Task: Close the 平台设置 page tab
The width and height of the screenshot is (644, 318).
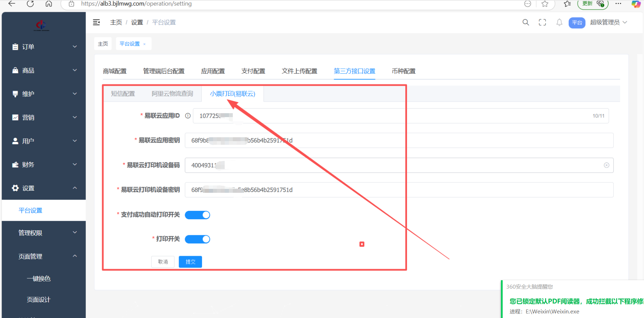Action: click(x=144, y=44)
